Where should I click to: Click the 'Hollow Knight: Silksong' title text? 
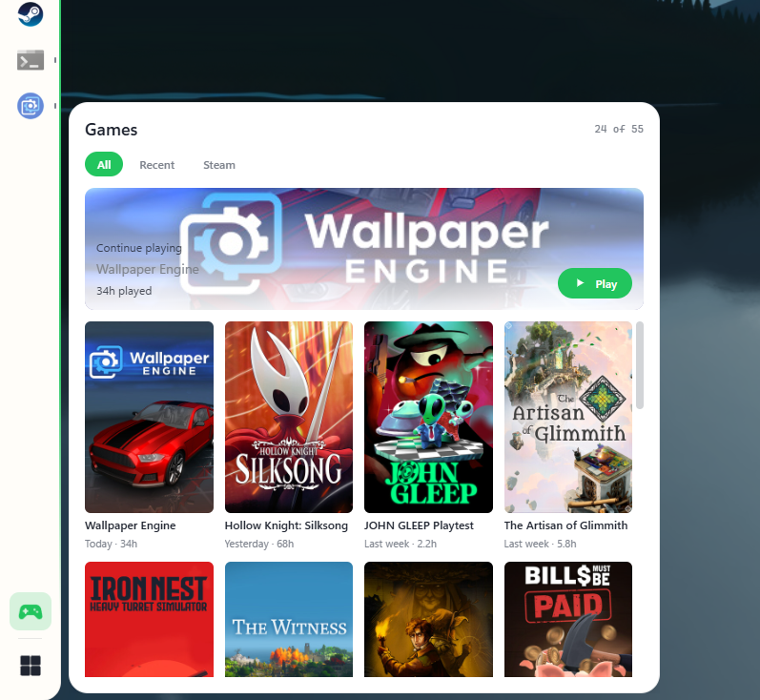pos(286,525)
